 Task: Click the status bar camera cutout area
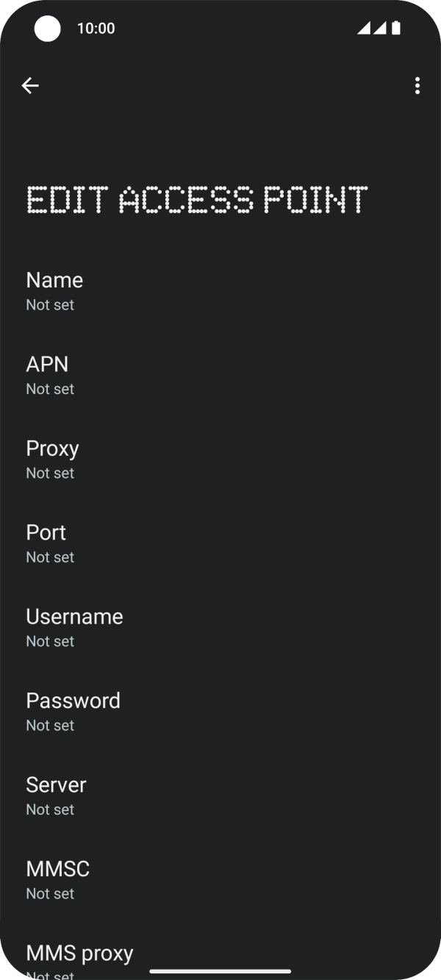tap(47, 29)
